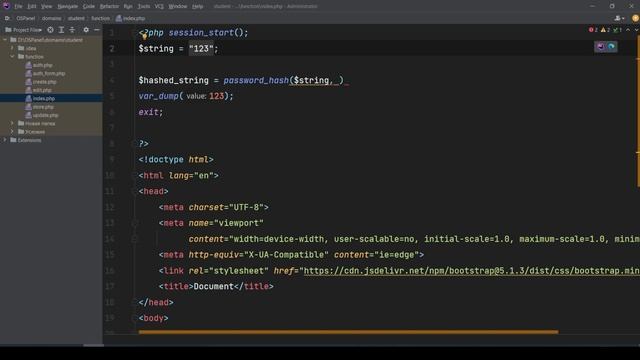This screenshot has width=640, height=360.
Task: Click the green typo check indicator
Action: 618,30
